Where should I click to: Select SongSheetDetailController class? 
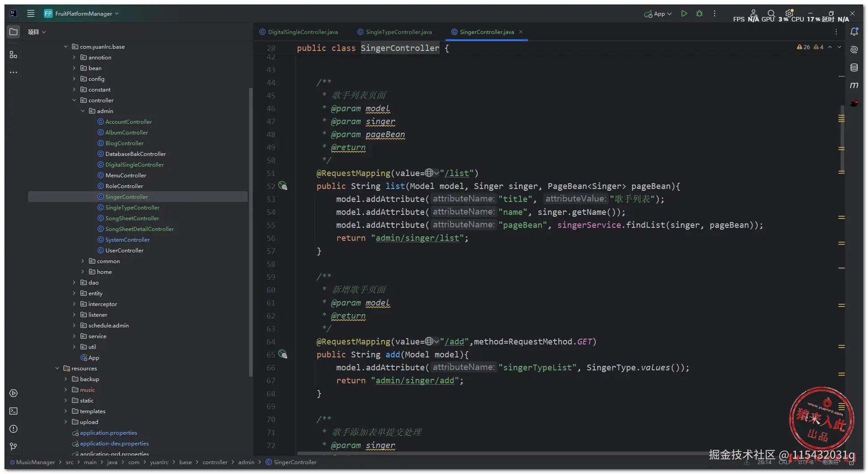(x=140, y=229)
